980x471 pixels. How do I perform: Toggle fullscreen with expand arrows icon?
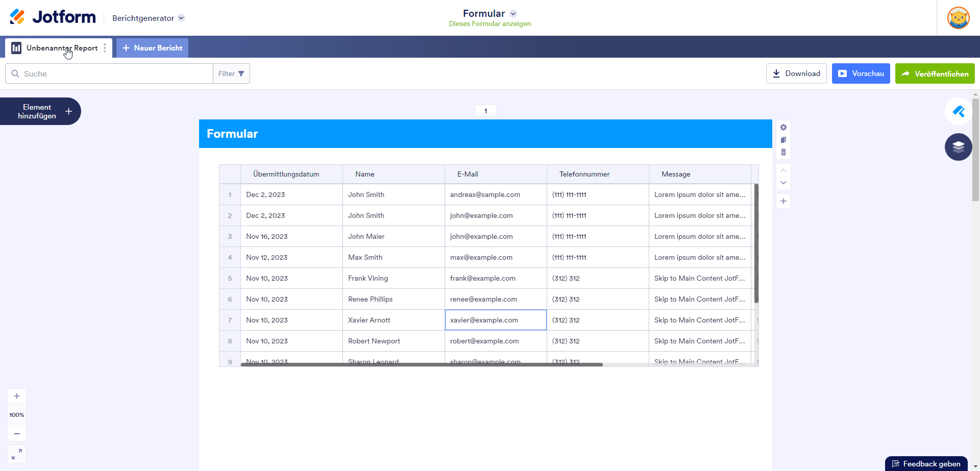(x=17, y=454)
